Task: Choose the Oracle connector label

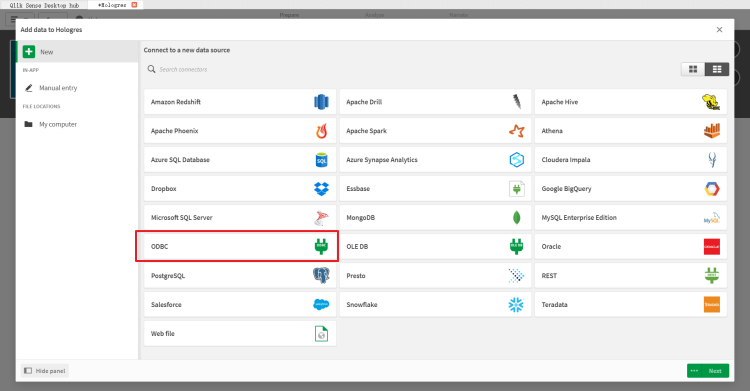Action: (x=551, y=246)
